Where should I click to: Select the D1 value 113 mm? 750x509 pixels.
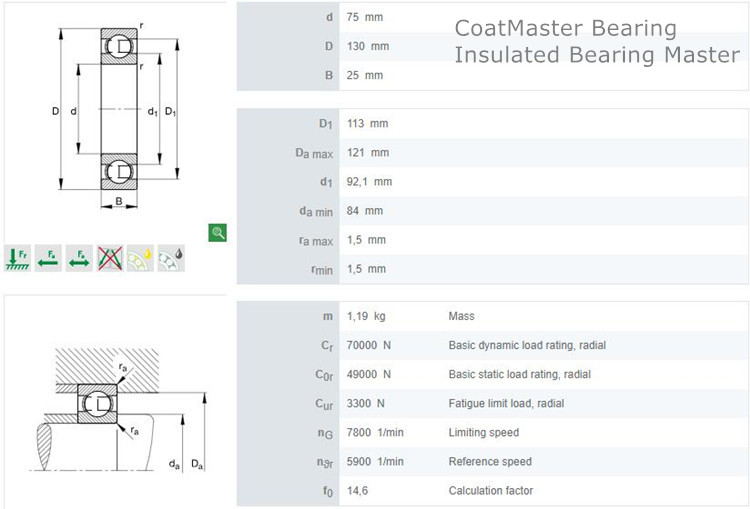pos(367,124)
